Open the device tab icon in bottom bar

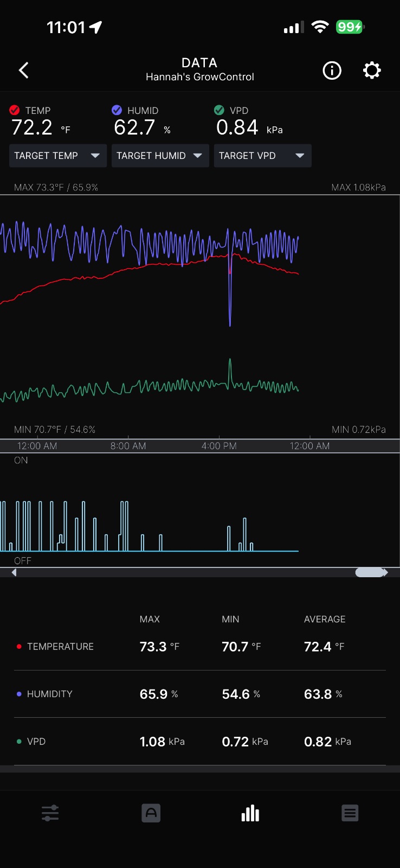point(151,813)
